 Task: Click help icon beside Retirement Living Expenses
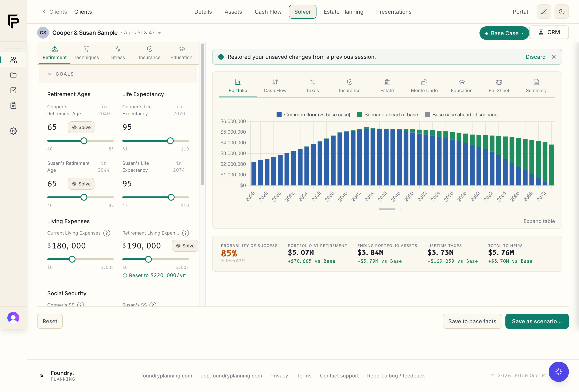coord(185,233)
